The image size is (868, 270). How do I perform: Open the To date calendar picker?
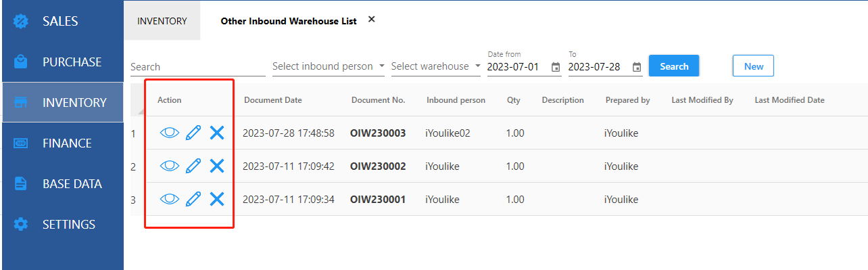637,67
